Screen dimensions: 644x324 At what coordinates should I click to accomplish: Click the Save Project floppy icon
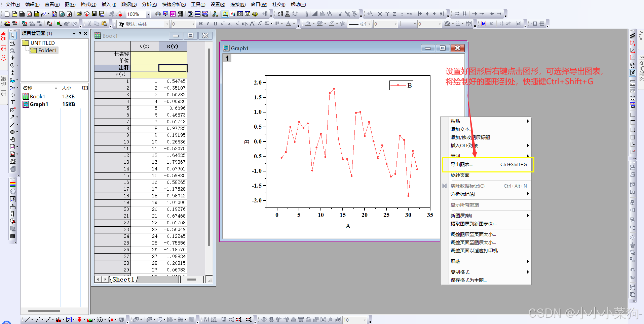pyautogui.click(x=94, y=14)
